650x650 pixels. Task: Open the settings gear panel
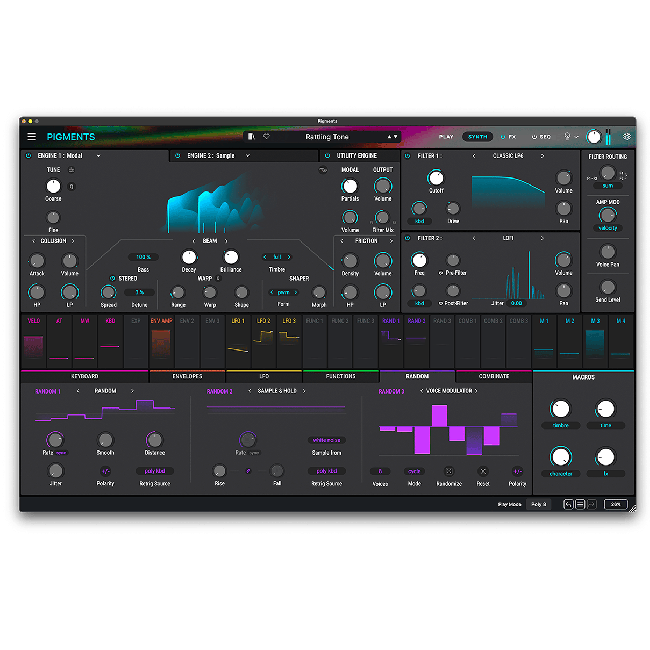627,136
